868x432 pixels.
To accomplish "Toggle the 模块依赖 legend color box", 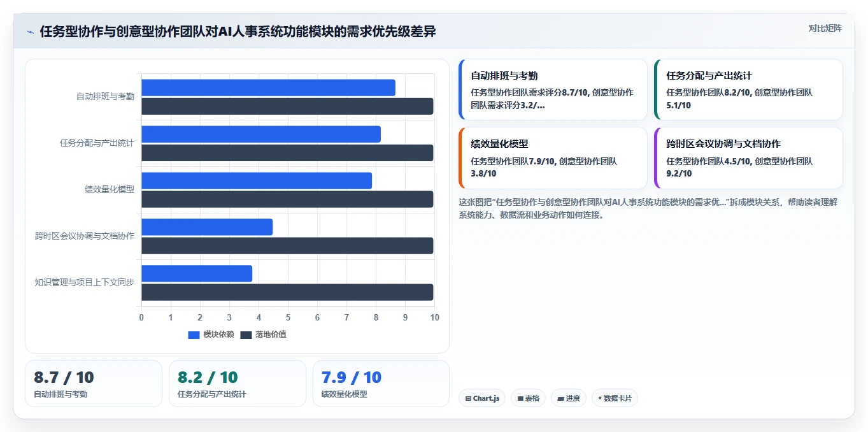I will 194,335.
